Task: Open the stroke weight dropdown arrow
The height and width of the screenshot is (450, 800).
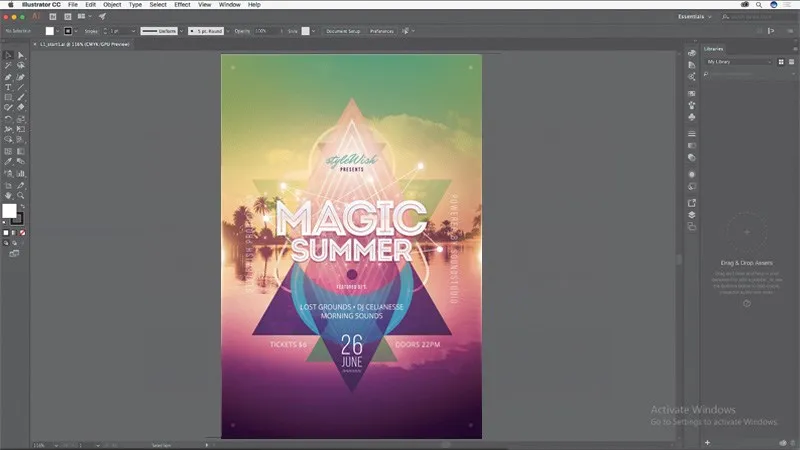Action: tap(133, 31)
